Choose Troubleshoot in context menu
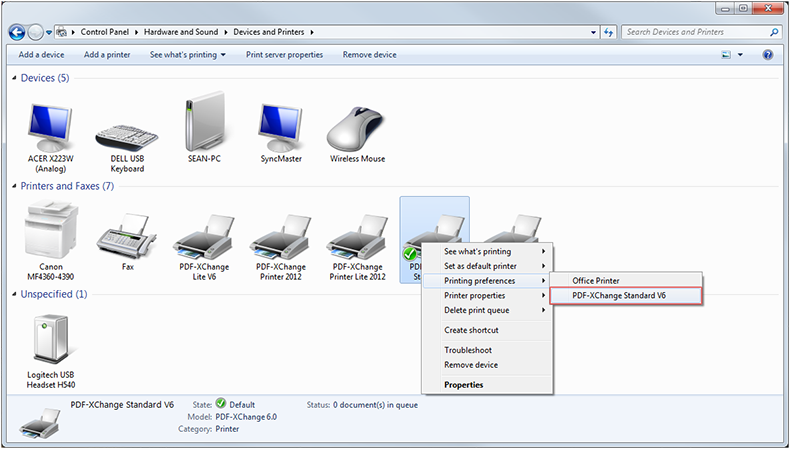790x449 pixels. pyautogui.click(x=487, y=350)
